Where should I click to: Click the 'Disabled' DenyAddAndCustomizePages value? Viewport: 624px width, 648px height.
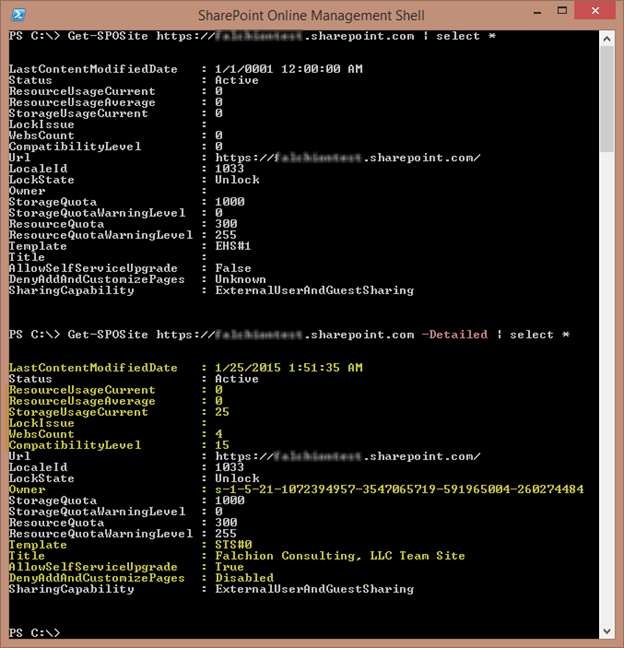[x=244, y=578]
